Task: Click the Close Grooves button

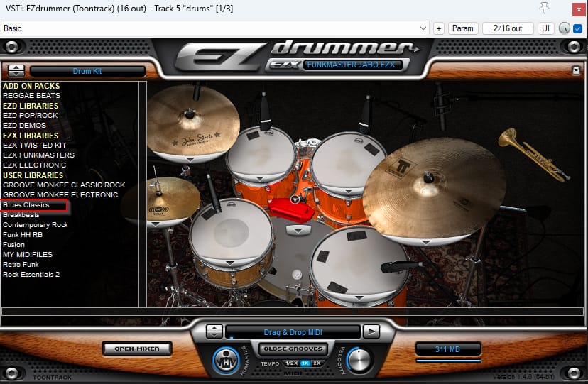Action: pyautogui.click(x=293, y=349)
